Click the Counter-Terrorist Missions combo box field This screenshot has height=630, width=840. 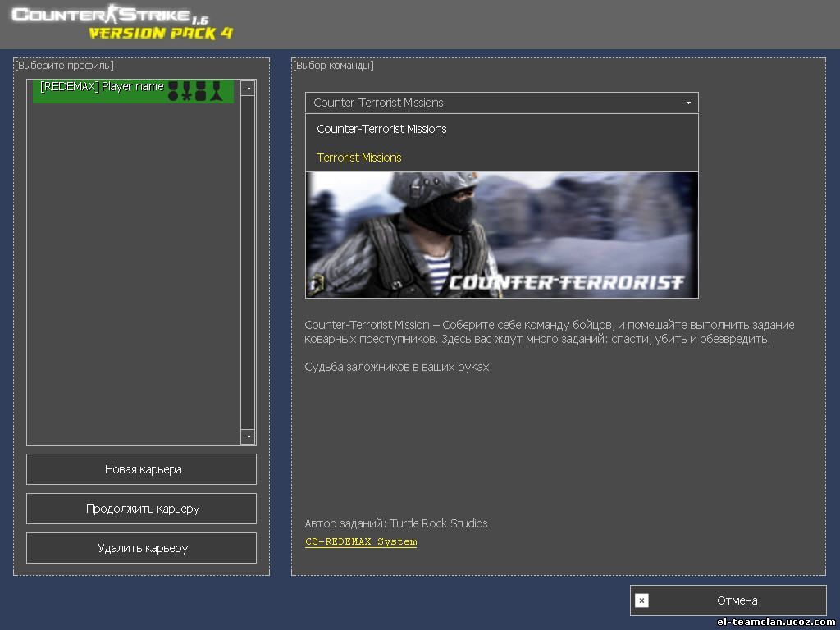point(492,103)
